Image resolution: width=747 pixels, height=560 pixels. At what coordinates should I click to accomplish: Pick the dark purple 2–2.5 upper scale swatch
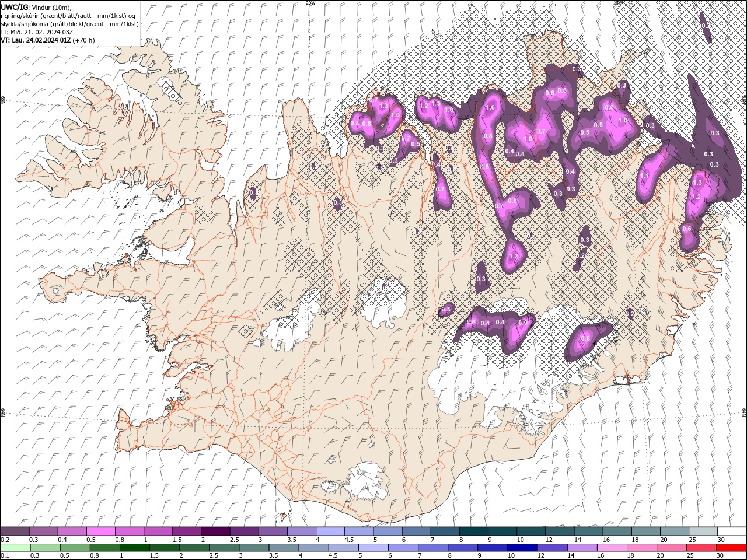pyautogui.click(x=215, y=531)
